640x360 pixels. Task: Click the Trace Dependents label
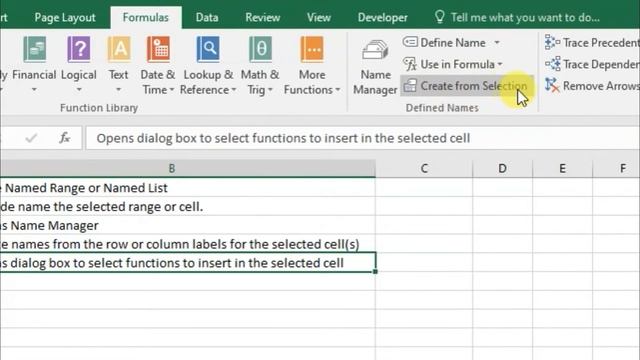(x=601, y=64)
